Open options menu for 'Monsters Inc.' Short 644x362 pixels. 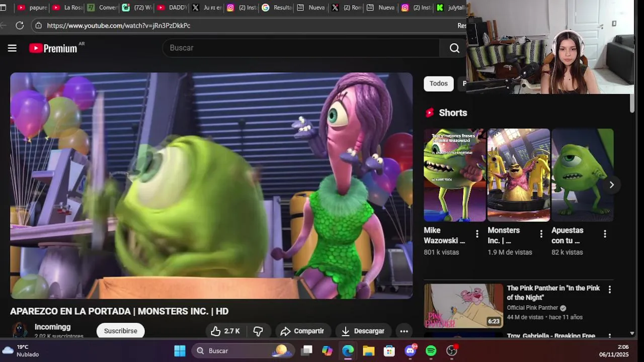541,234
